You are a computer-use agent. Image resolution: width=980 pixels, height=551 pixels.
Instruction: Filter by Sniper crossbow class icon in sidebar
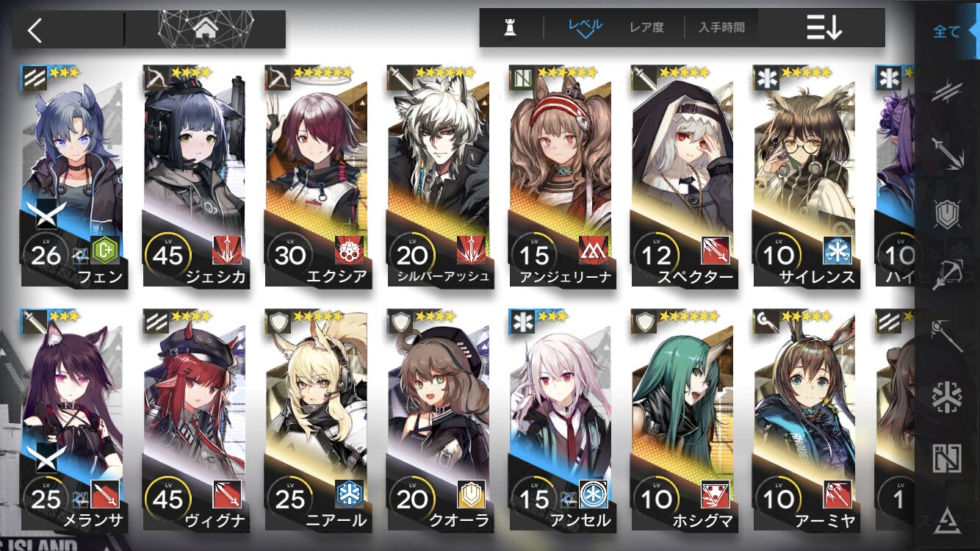(948, 275)
